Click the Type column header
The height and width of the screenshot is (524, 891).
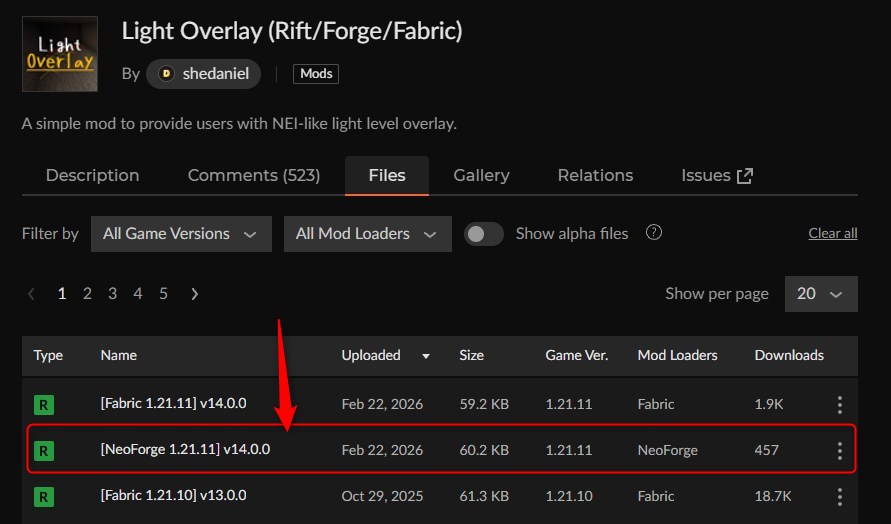(x=48, y=355)
